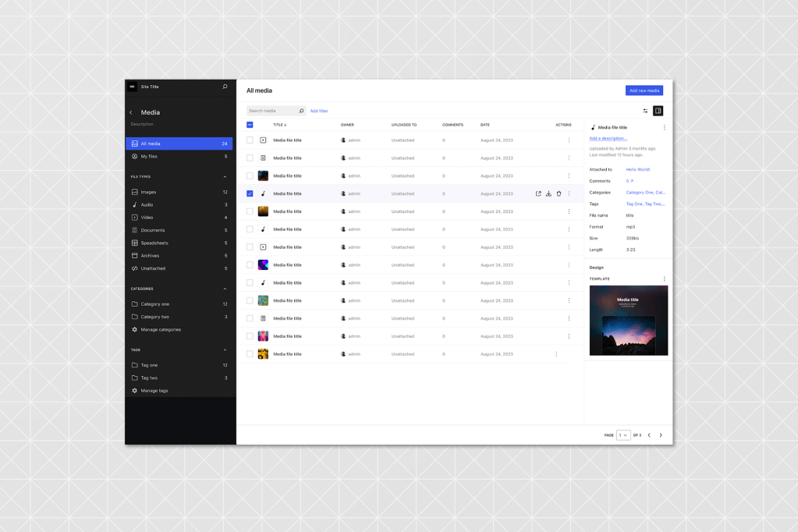798x532 pixels.
Task: Open Category two in sidebar
Action: tap(179, 317)
